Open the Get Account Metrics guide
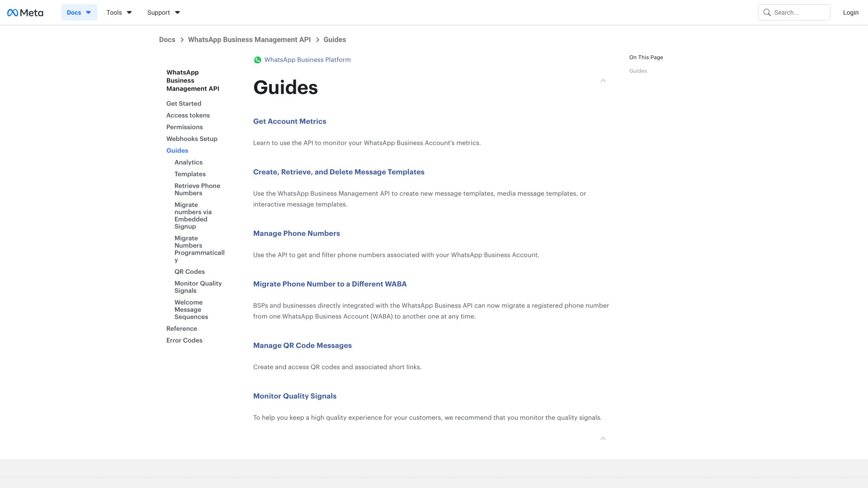 point(289,121)
